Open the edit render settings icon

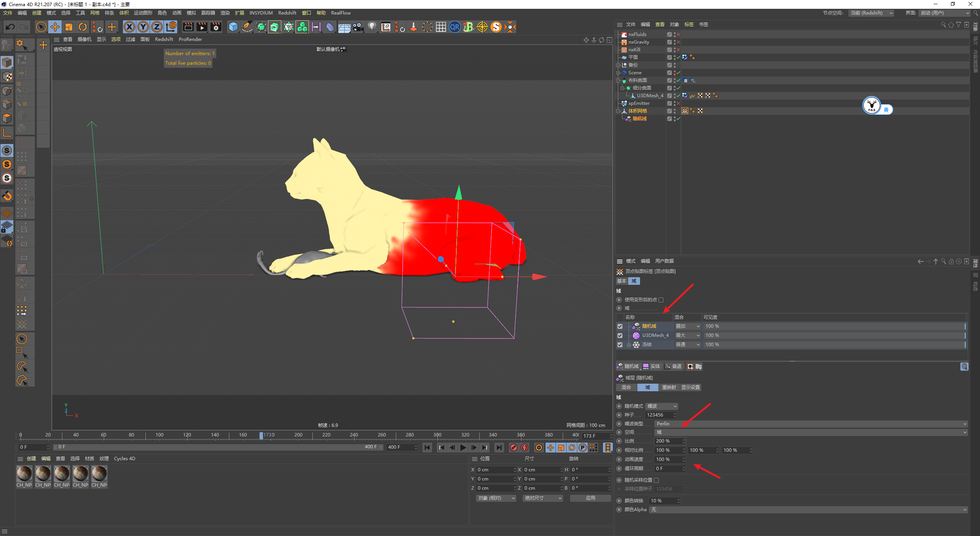tap(216, 27)
